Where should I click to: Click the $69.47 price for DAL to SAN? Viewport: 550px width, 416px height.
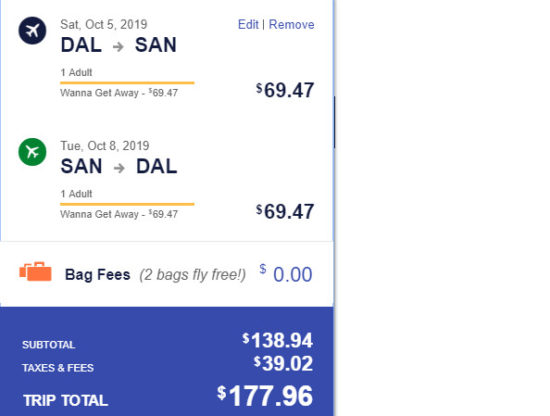[285, 90]
